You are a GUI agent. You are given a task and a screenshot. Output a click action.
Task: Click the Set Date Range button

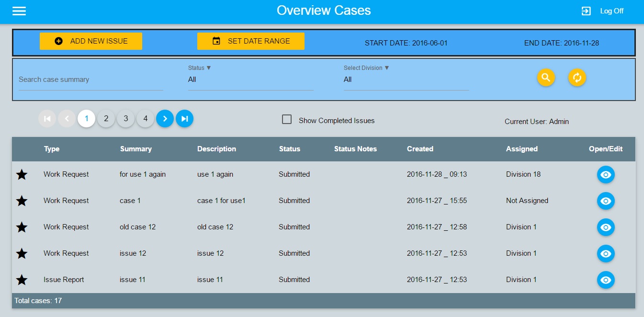(x=251, y=41)
